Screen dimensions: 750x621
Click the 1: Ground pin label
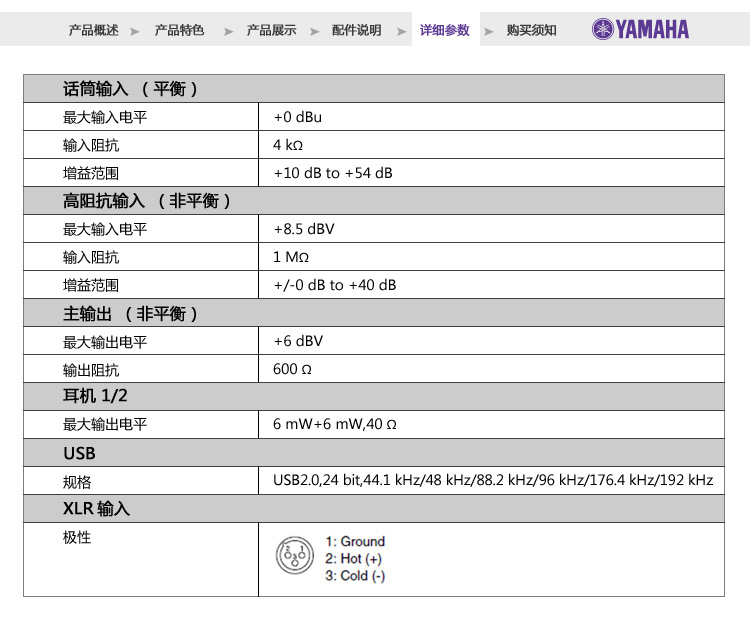click(x=355, y=541)
